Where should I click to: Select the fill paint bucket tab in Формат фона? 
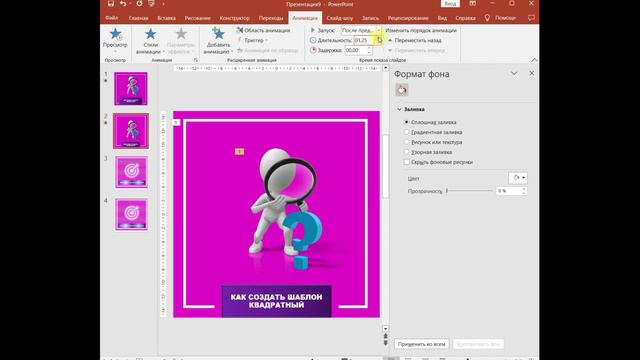402,90
